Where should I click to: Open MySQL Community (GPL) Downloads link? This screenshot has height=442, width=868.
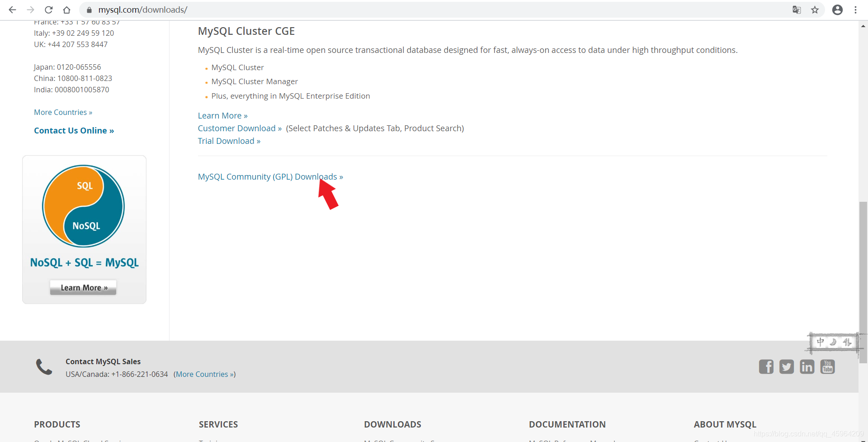point(270,177)
